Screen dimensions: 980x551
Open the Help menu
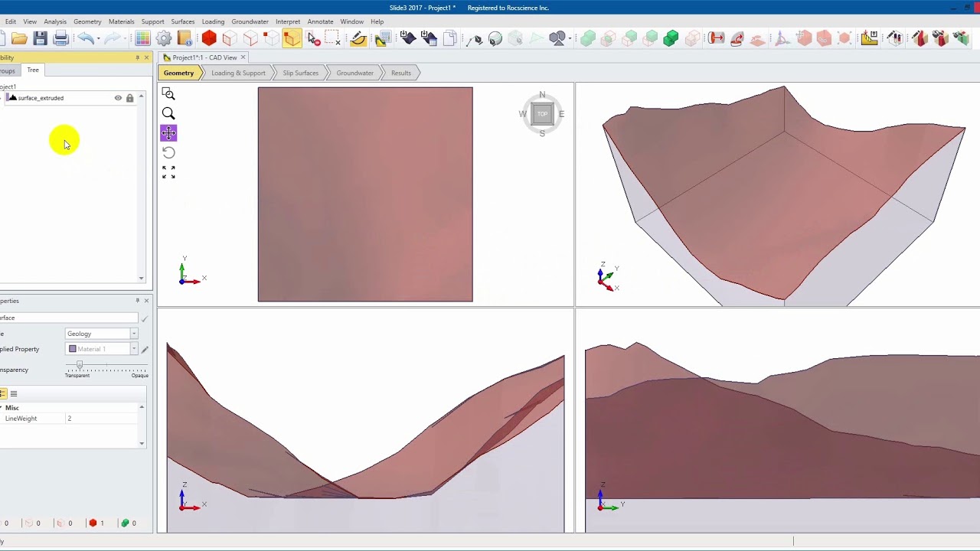[x=377, y=21]
